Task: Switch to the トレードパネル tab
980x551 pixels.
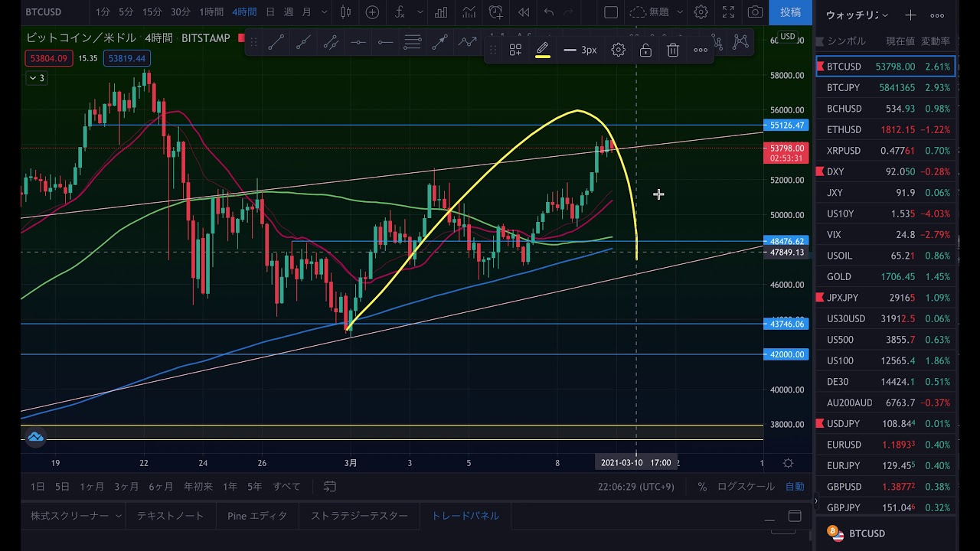Action: tap(465, 516)
